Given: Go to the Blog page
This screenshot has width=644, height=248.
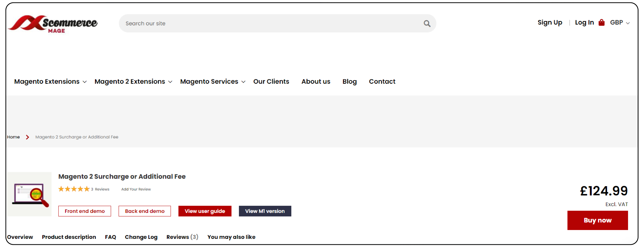Looking at the screenshot, I should point(350,81).
